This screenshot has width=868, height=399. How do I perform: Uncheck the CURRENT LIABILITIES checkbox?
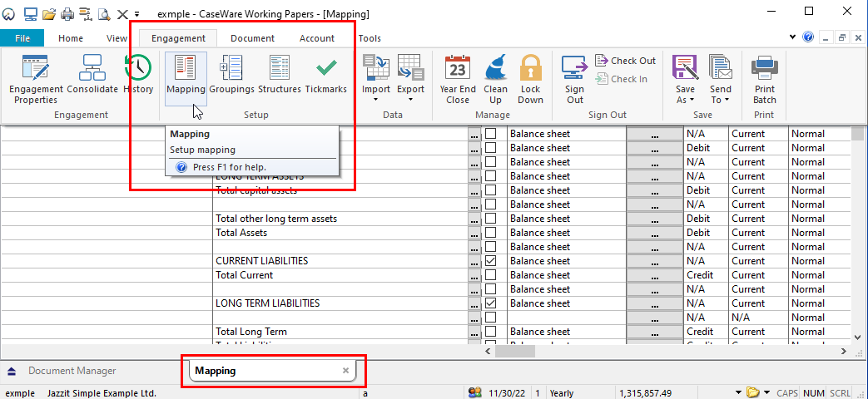click(x=490, y=261)
